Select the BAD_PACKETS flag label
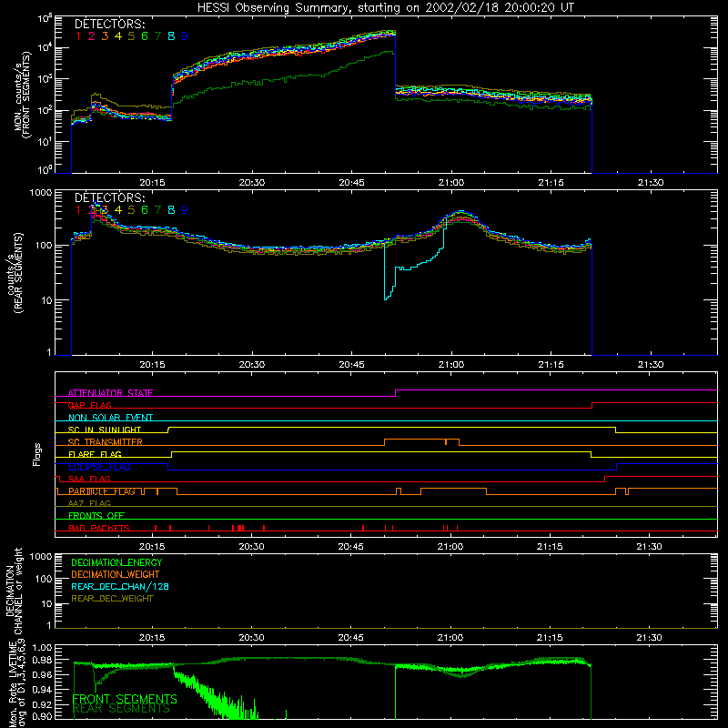 (99, 528)
